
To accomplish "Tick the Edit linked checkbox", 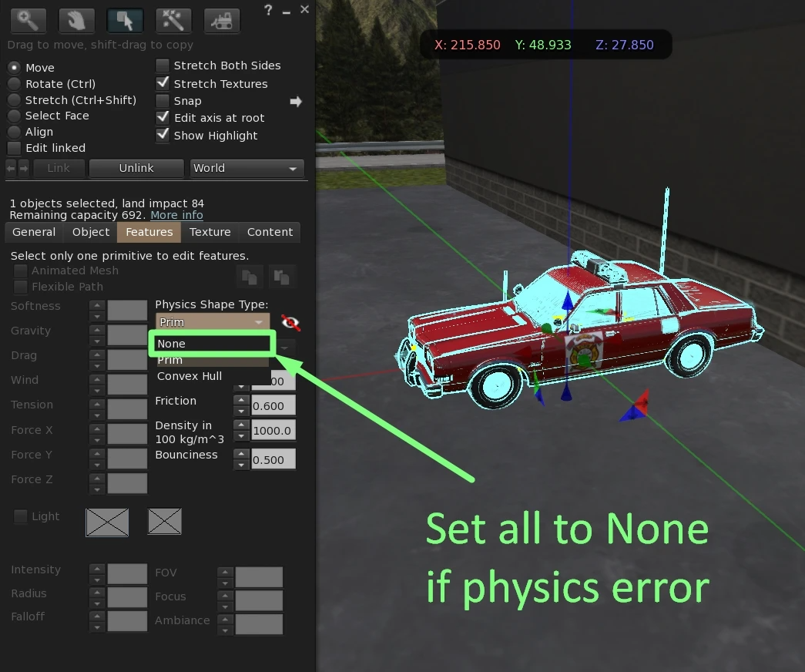I will (x=14, y=148).
